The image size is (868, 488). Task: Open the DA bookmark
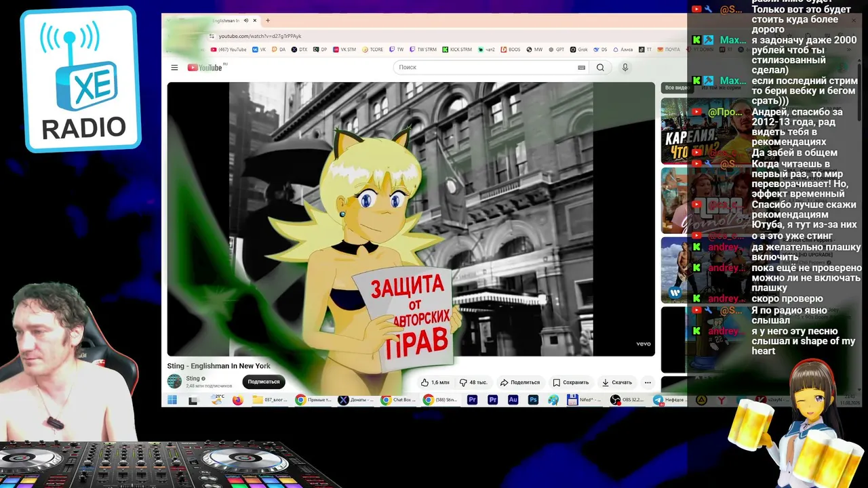[279, 49]
